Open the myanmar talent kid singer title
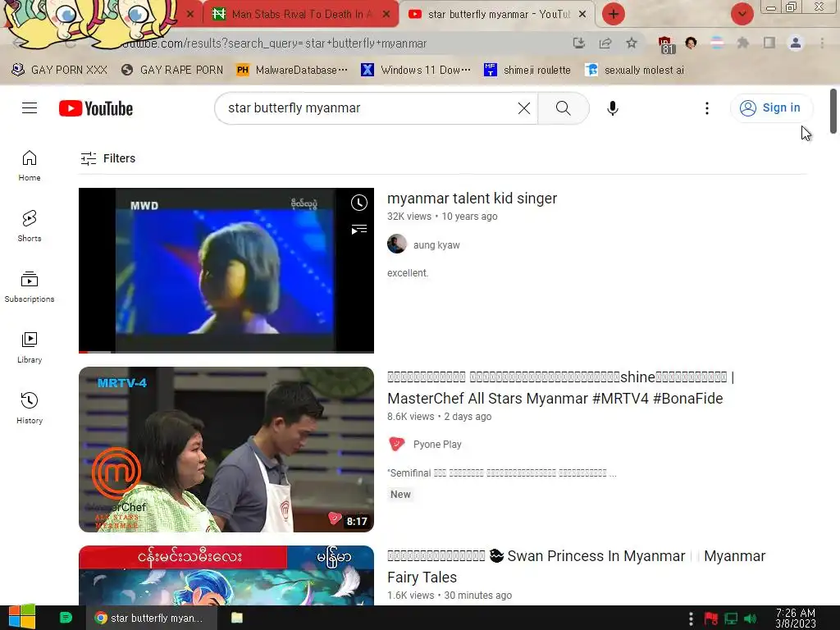Image resolution: width=840 pixels, height=630 pixels. coord(472,199)
